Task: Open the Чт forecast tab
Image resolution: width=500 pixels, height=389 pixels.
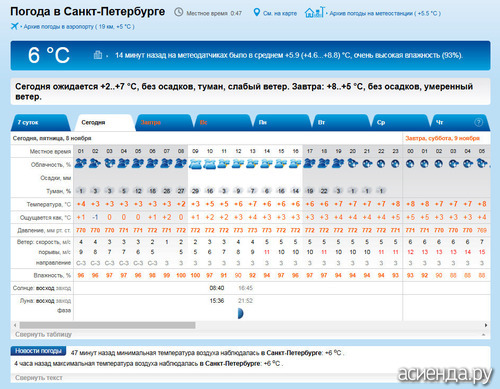Action: [459, 122]
